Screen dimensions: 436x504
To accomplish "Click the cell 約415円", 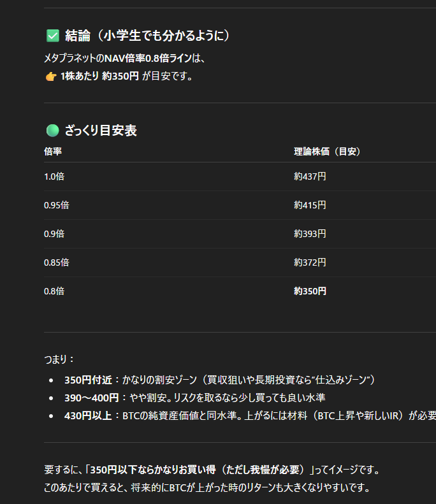I will 310,205.
